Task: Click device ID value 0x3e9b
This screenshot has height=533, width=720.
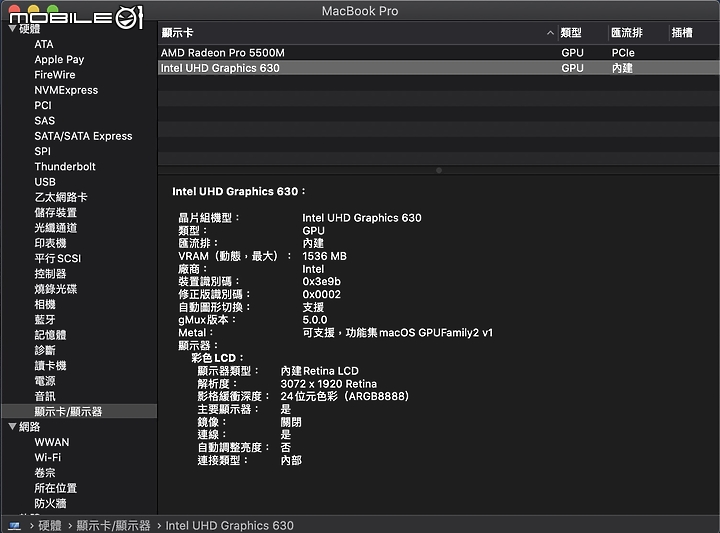Action: pyautogui.click(x=321, y=281)
